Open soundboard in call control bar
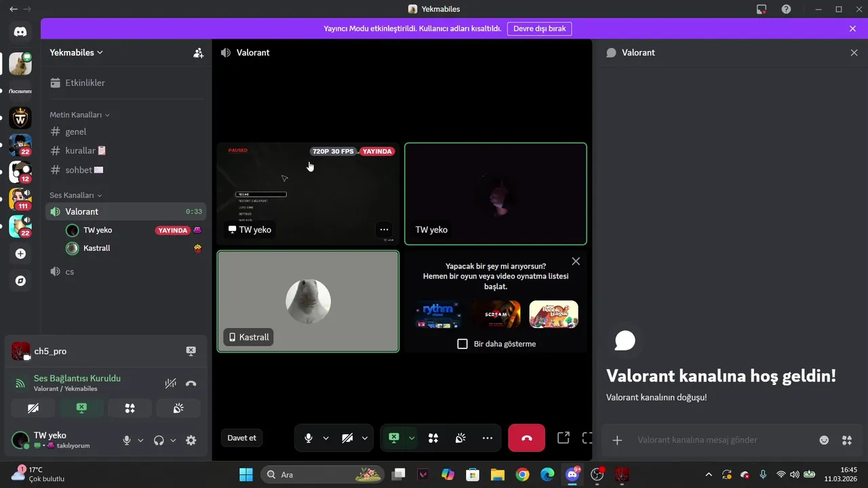The height and width of the screenshot is (488, 868). (460, 438)
